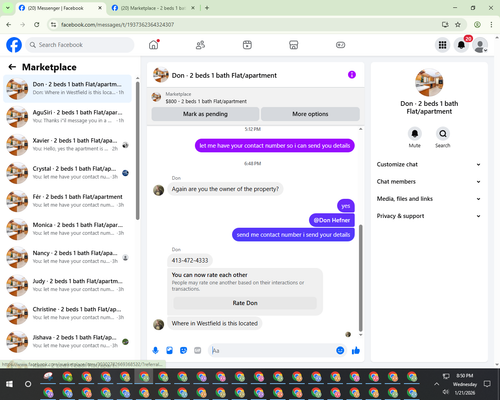Expand the Chat members section
This screenshot has height=400, width=500.
tap(429, 182)
